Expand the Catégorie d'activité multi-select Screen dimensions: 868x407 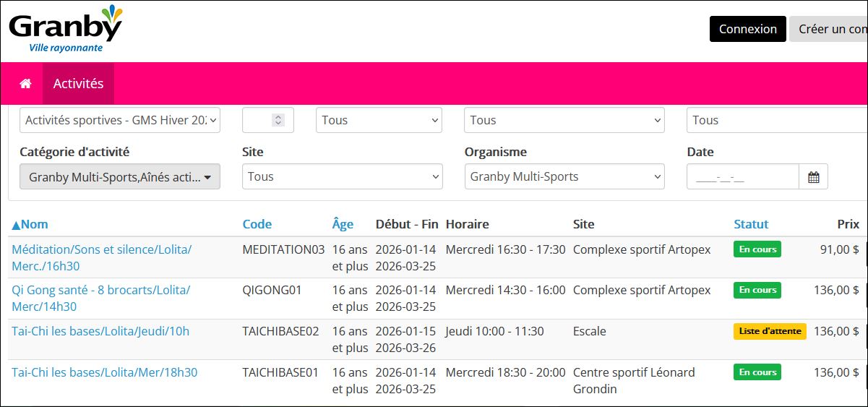[120, 177]
